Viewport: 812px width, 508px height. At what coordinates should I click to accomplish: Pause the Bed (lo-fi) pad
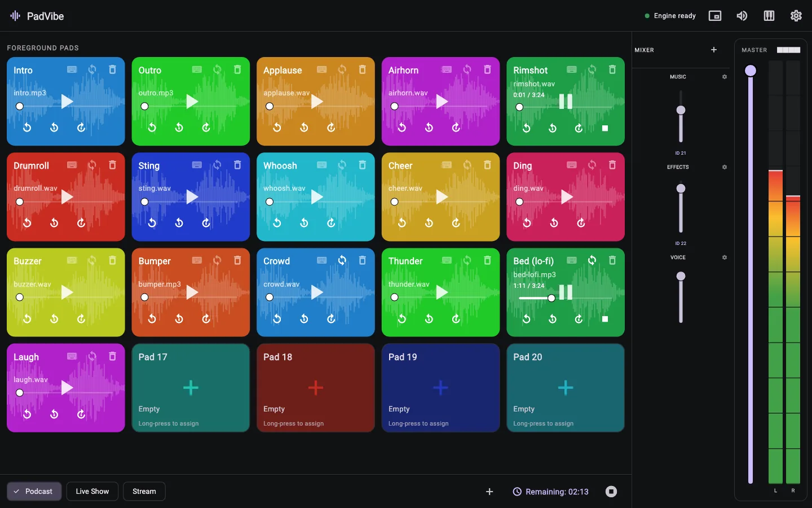click(566, 292)
